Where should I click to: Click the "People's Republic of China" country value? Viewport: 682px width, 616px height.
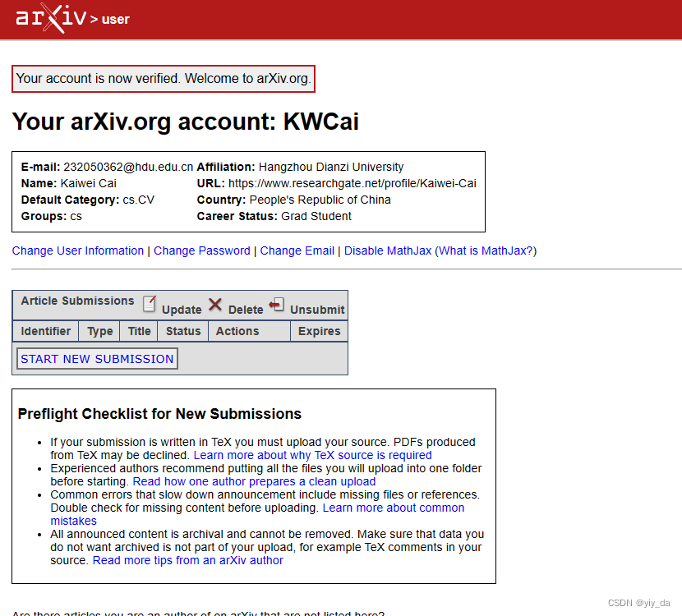point(320,200)
